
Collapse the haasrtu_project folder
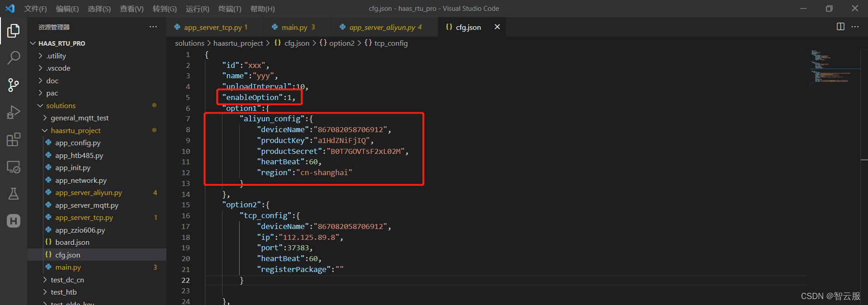pyautogui.click(x=97, y=130)
